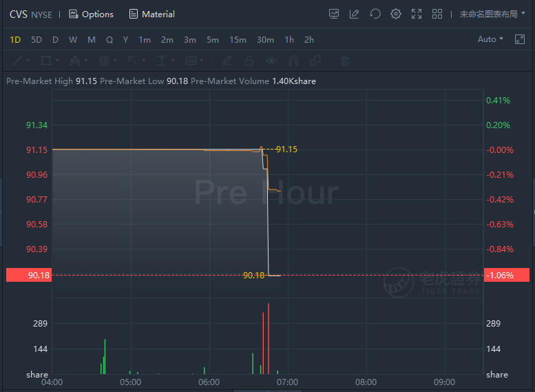Expand the pattern tool options arrow
535x392 pixels.
pyautogui.click(x=86, y=61)
